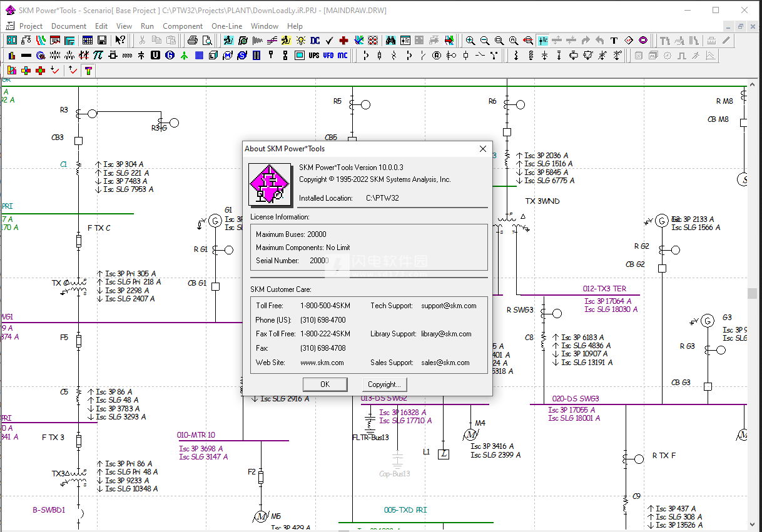Click the Copyright... button
The height and width of the screenshot is (532, 762).
point(384,384)
